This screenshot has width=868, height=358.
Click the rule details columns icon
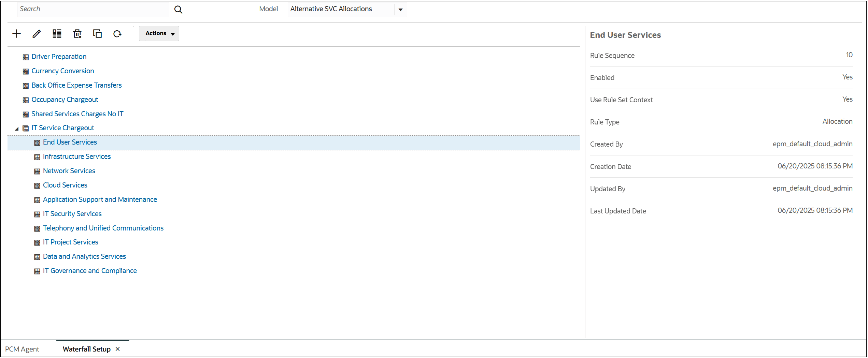(x=57, y=33)
